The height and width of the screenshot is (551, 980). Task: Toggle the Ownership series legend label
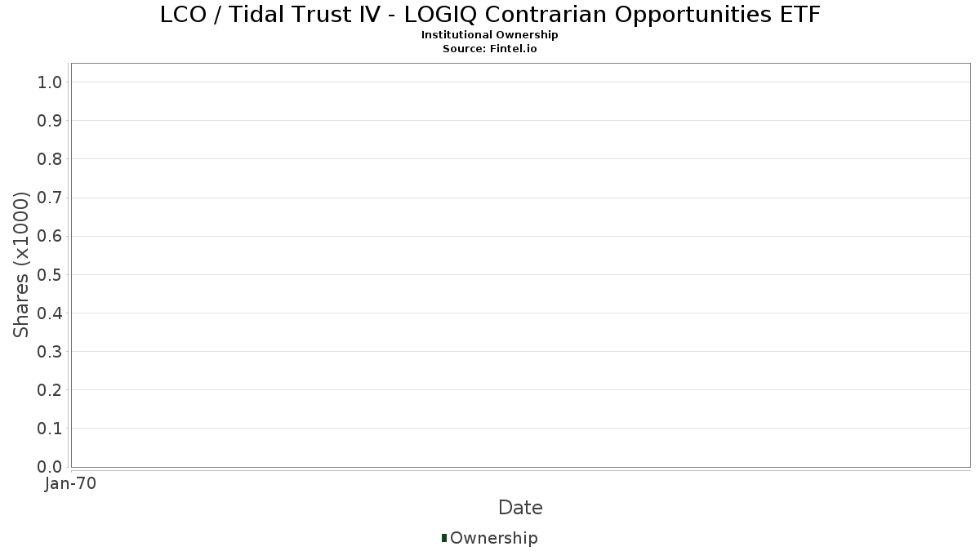pyautogui.click(x=493, y=538)
